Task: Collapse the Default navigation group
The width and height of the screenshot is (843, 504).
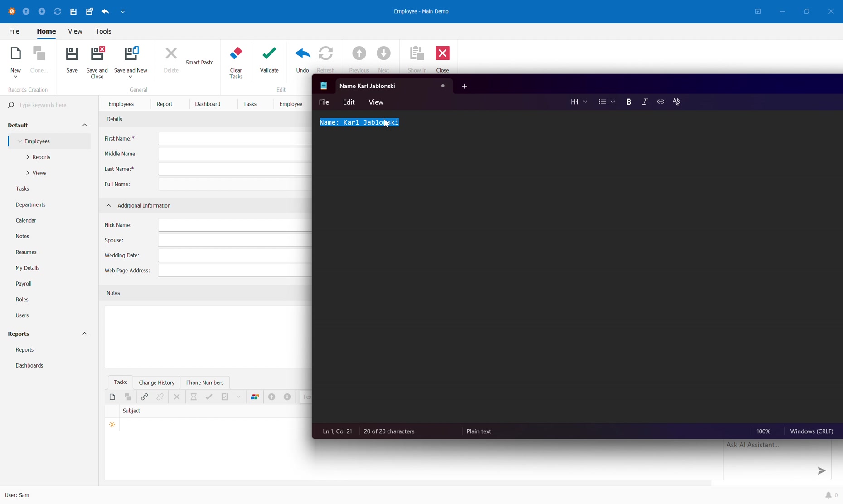Action: point(85,126)
